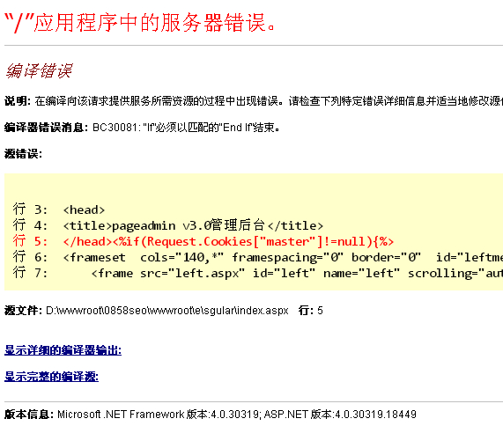Click the 编译器错误消息 label
This screenshot has height=448, width=503.
pos(46,128)
